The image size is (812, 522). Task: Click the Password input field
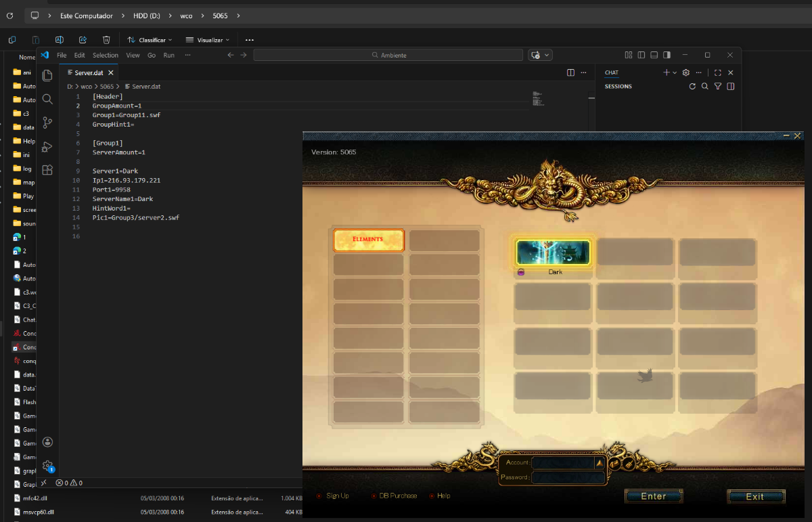pyautogui.click(x=567, y=477)
